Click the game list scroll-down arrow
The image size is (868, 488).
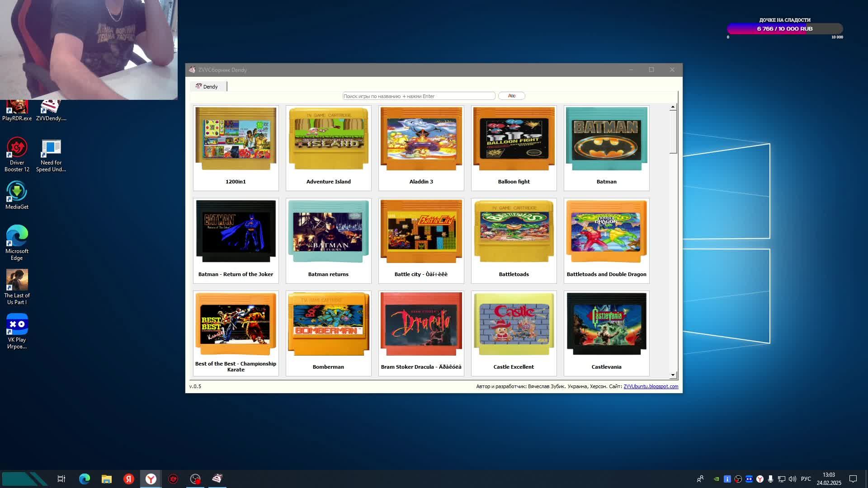click(673, 375)
